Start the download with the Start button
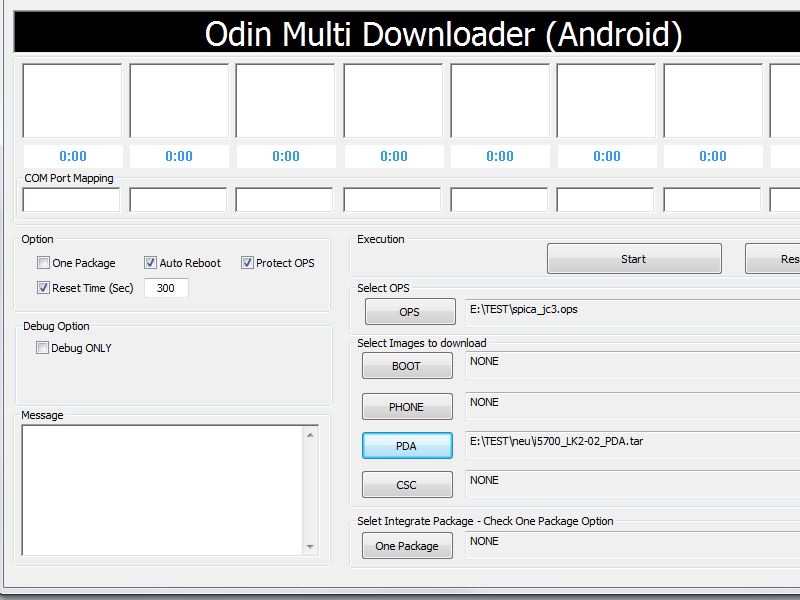Viewport: 800px width, 600px height. pyautogui.click(x=634, y=259)
